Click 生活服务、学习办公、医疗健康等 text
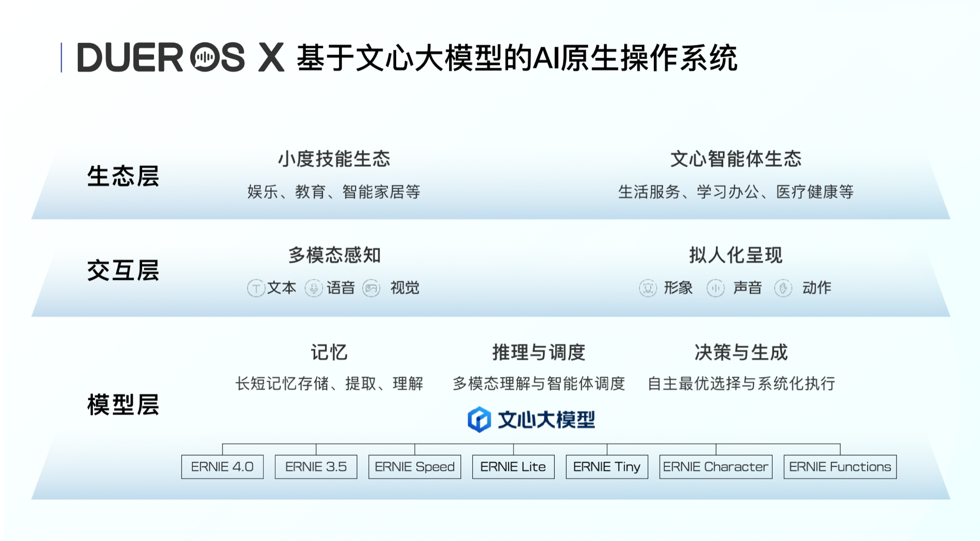 point(736,192)
